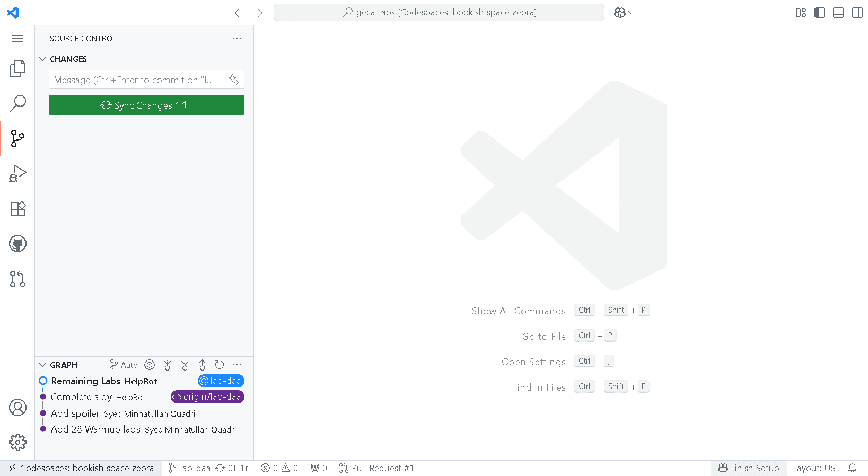Select the Add 28 Warmup labs commit
Screen dimensions: 868x476
144,429
